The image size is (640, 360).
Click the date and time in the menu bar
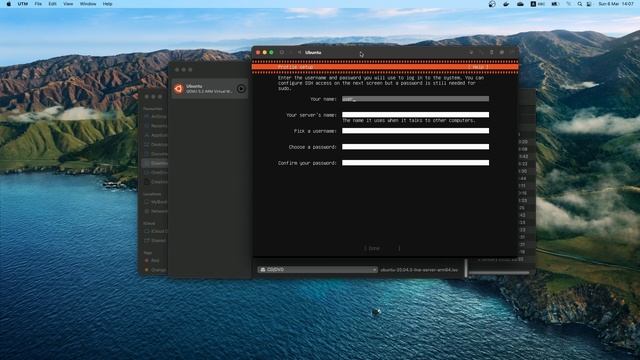616,4
